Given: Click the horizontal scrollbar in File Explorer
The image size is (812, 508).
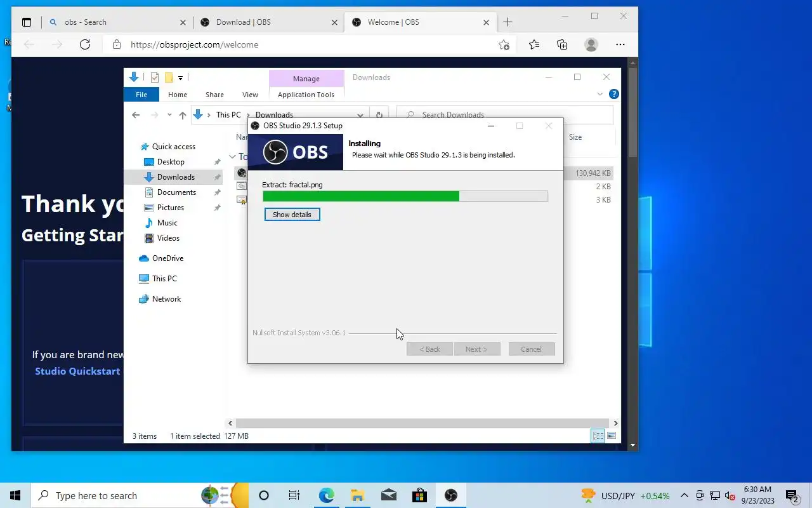Looking at the screenshot, I should point(422,423).
